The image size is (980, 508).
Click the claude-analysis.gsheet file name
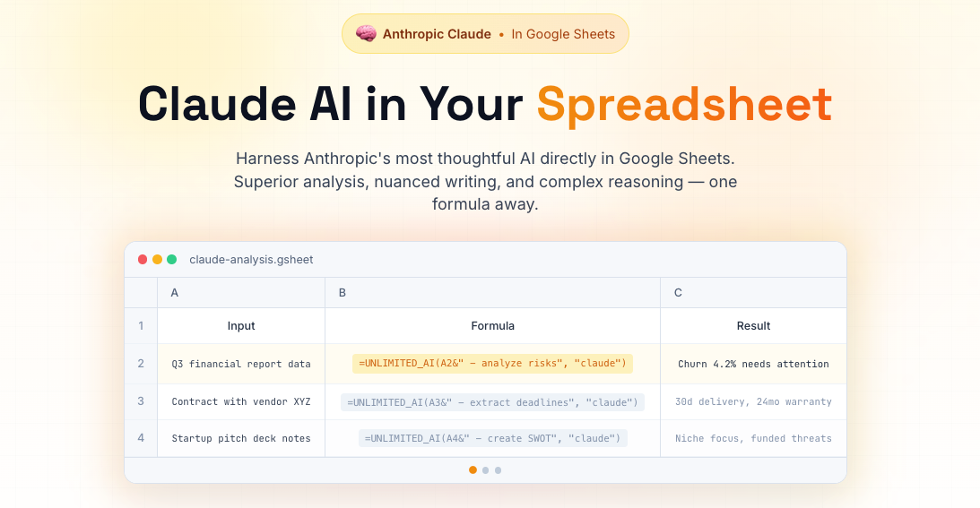(251, 259)
